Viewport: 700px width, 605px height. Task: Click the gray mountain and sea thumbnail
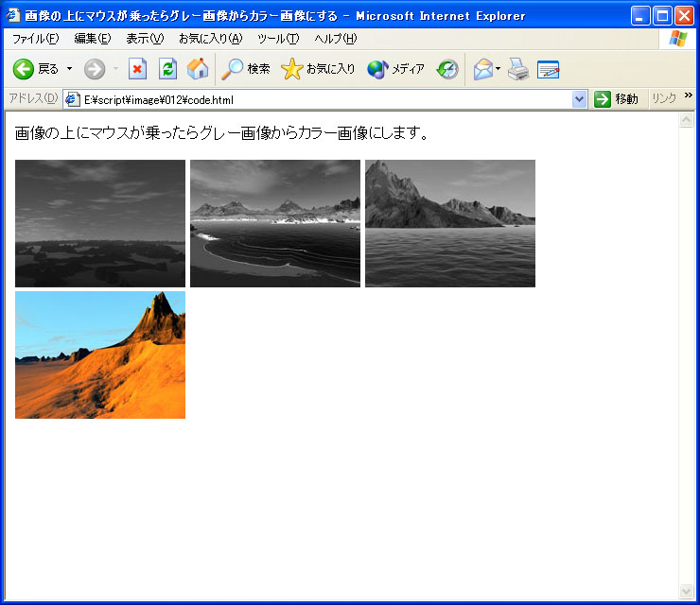point(450,223)
